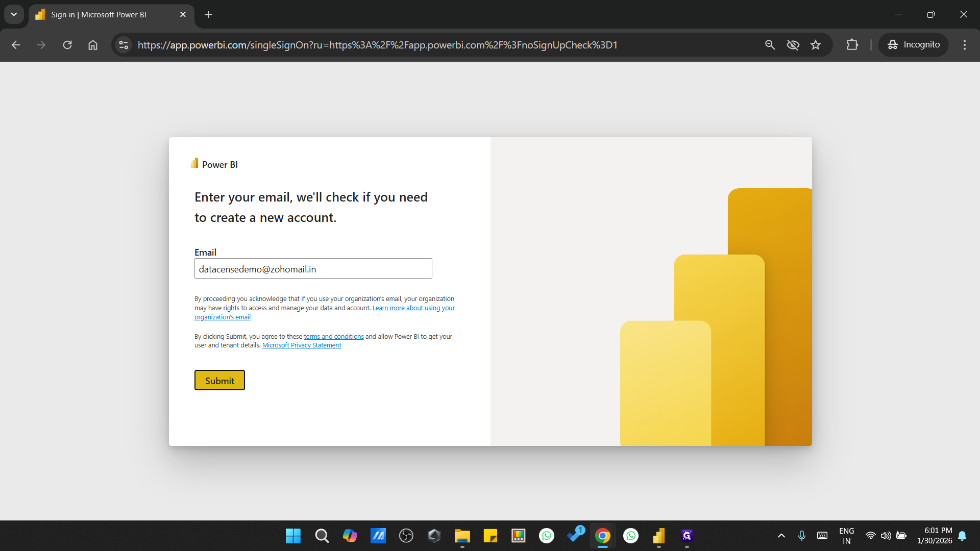This screenshot has height=551, width=980.
Task: Launch Power BI from the taskbar
Action: pos(659,536)
